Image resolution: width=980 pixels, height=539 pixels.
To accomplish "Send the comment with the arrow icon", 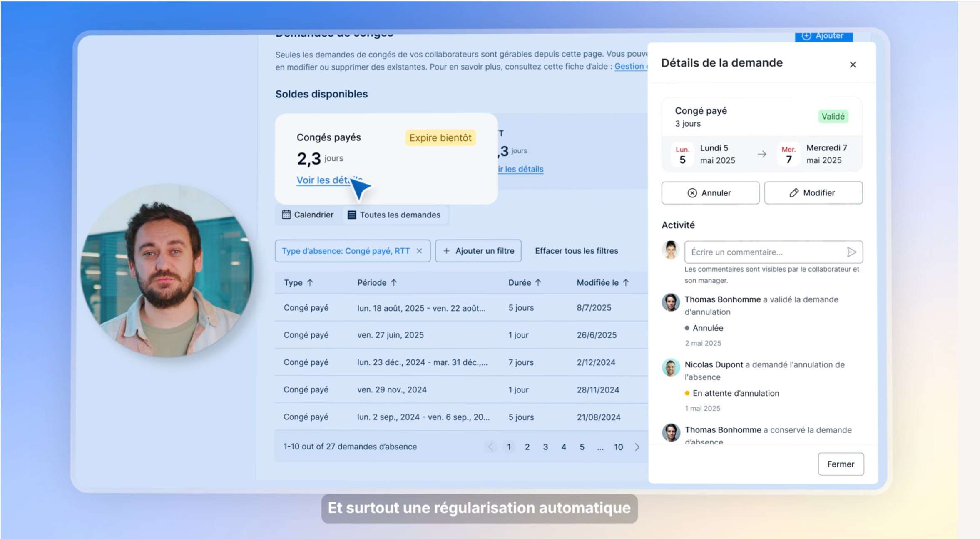I will click(851, 252).
